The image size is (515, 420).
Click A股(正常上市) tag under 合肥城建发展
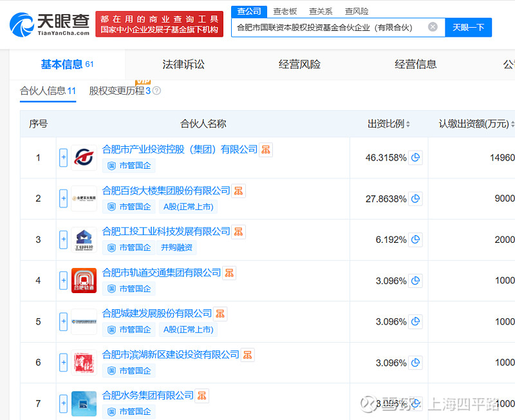tap(188, 330)
